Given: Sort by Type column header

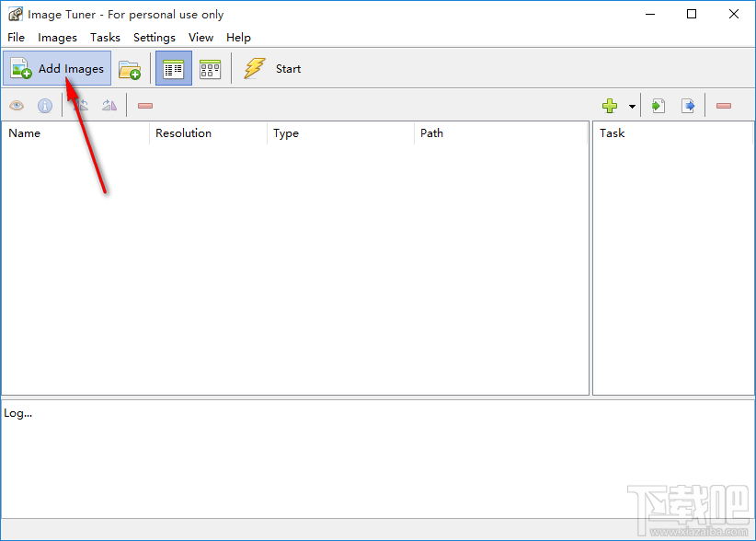Looking at the screenshot, I should click(x=340, y=133).
